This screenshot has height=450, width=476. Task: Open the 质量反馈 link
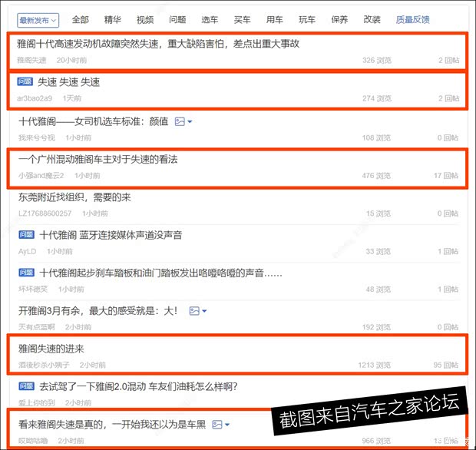[412, 20]
